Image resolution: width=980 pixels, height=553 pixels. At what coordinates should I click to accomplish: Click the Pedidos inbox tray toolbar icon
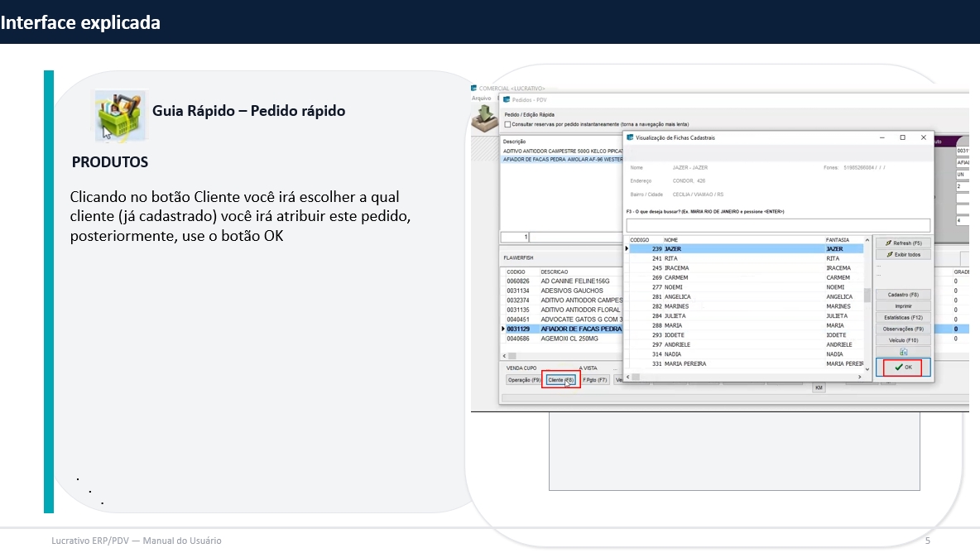click(x=483, y=119)
